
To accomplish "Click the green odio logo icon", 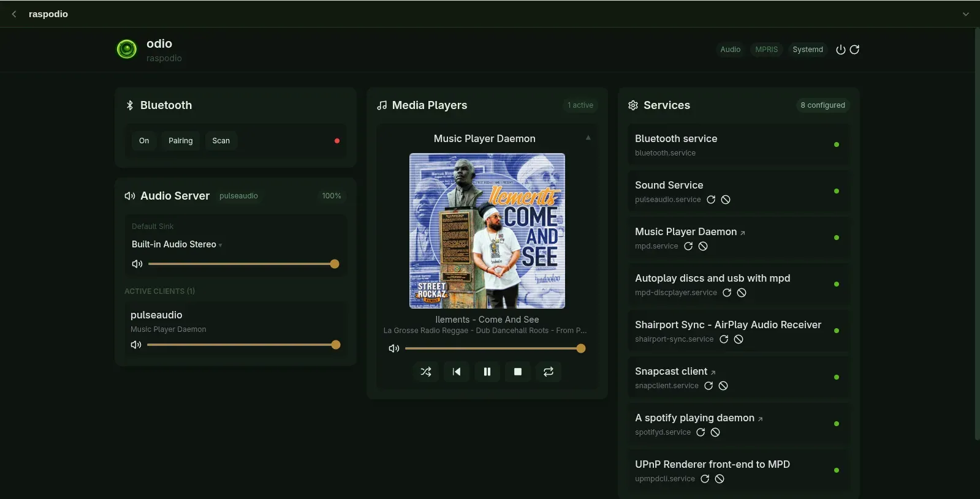I will (x=127, y=49).
